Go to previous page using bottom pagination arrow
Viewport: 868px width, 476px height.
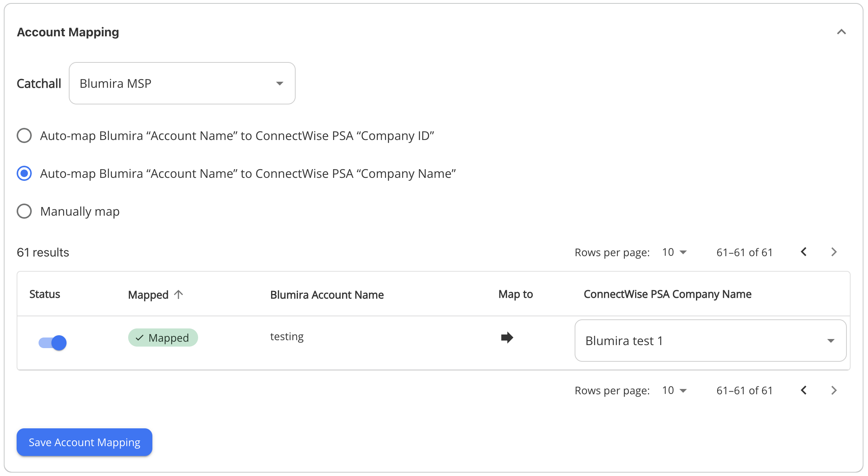[x=804, y=390]
